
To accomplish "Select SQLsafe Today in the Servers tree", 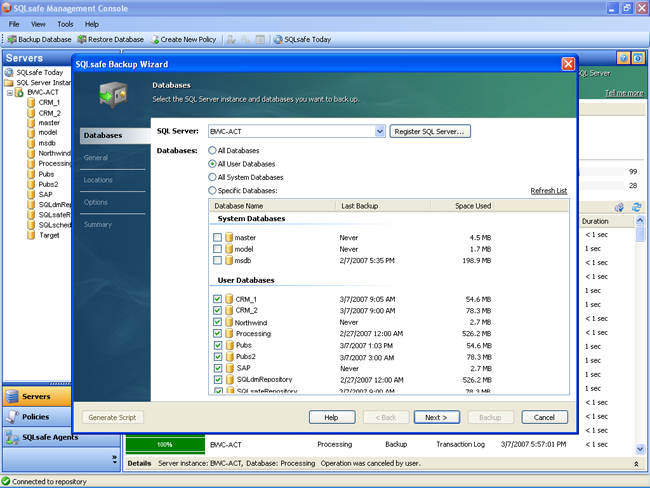I will (x=40, y=72).
